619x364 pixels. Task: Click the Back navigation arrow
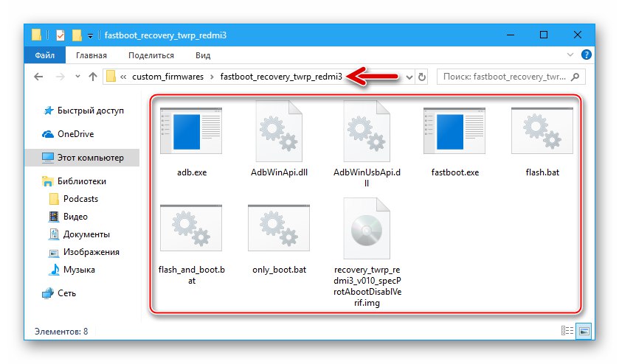[x=38, y=77]
